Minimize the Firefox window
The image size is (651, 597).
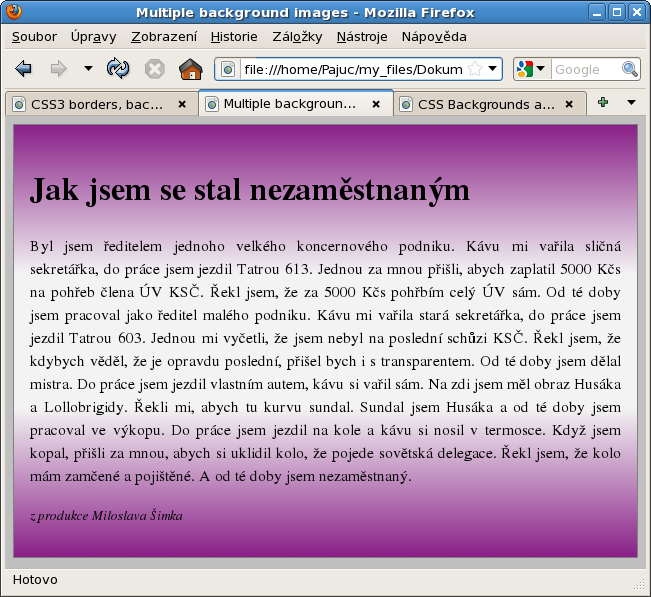coord(597,12)
